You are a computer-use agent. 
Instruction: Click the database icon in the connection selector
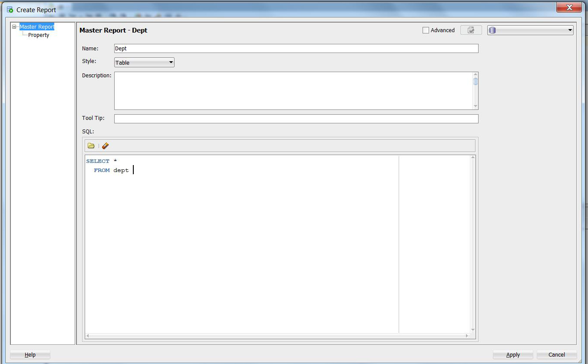(x=492, y=30)
